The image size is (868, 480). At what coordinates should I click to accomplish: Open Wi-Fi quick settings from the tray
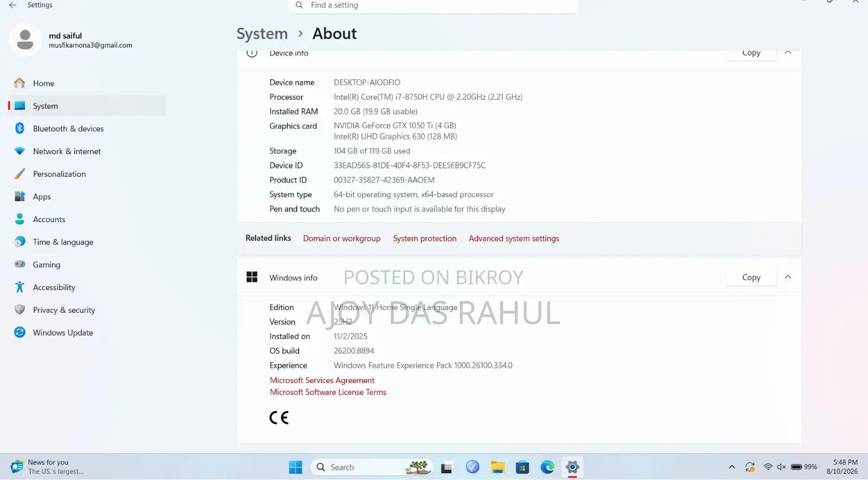(768, 467)
